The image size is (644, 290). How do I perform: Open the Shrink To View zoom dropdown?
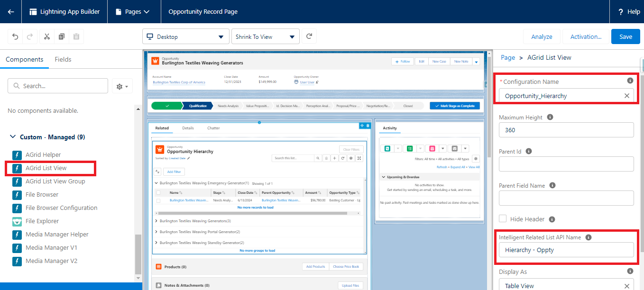click(x=265, y=36)
